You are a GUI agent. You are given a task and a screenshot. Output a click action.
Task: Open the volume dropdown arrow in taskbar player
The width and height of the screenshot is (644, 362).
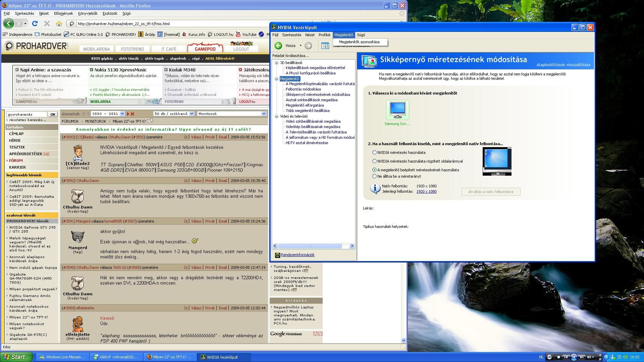click(594, 357)
